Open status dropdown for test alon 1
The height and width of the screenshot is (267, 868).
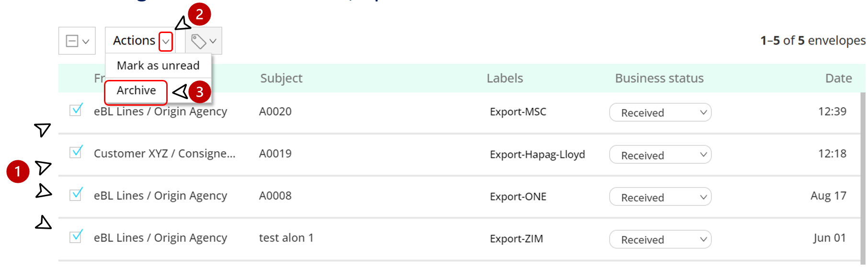pyautogui.click(x=660, y=239)
